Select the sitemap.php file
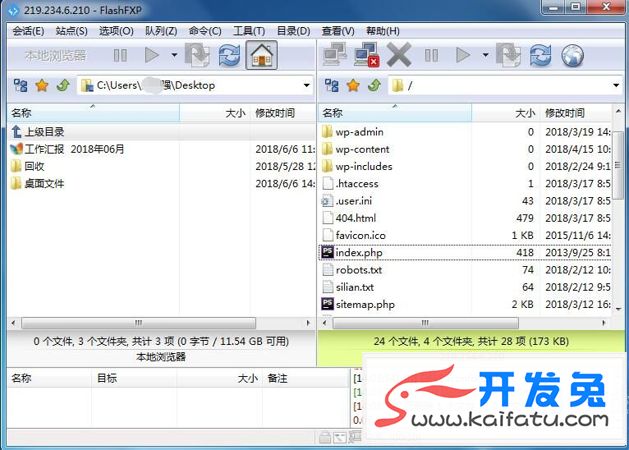 pos(466,304)
